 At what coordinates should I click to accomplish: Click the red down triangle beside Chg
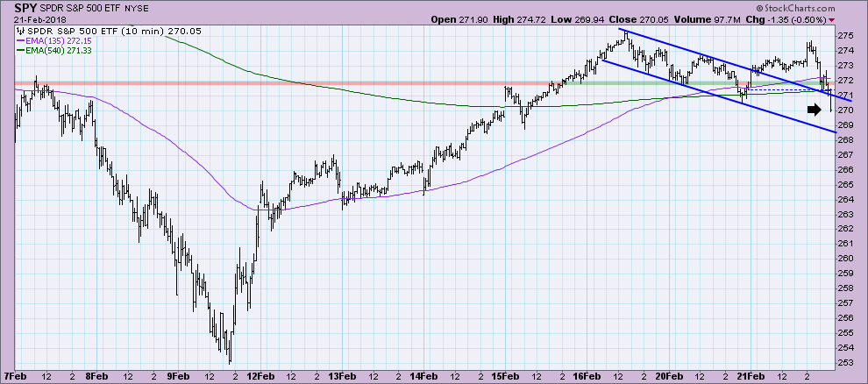click(857, 19)
